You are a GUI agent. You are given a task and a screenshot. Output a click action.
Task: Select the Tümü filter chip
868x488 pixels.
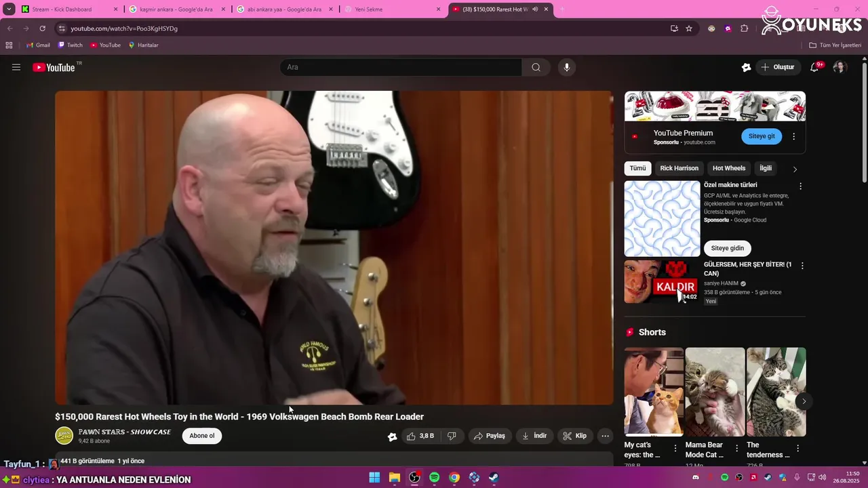(x=637, y=168)
